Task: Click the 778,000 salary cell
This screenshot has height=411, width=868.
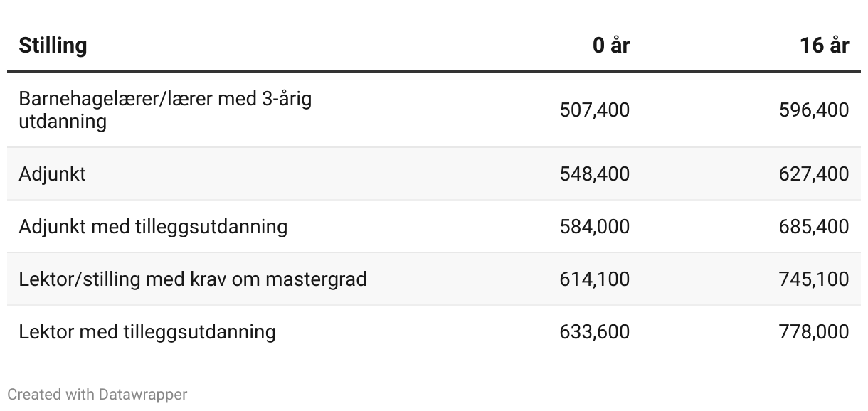Action: (x=813, y=331)
